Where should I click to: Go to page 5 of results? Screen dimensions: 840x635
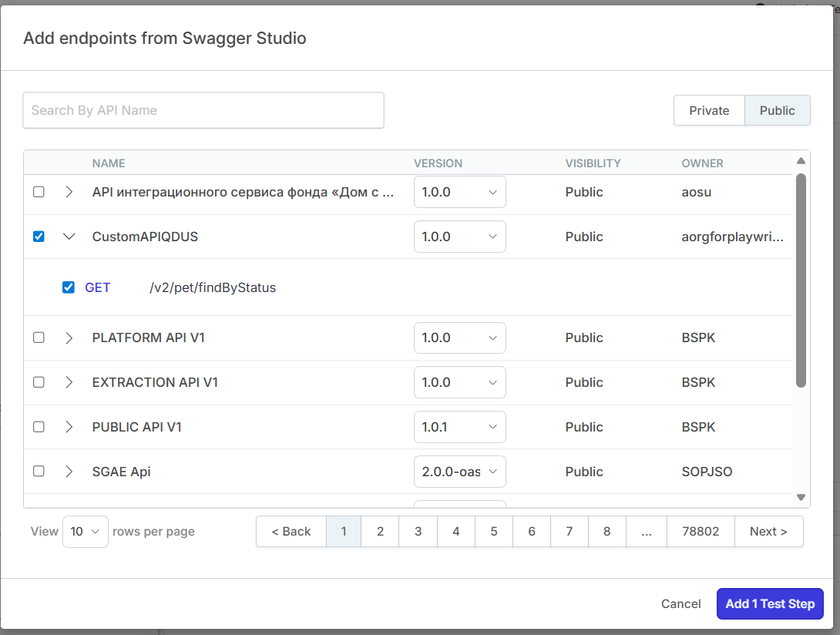click(x=493, y=531)
